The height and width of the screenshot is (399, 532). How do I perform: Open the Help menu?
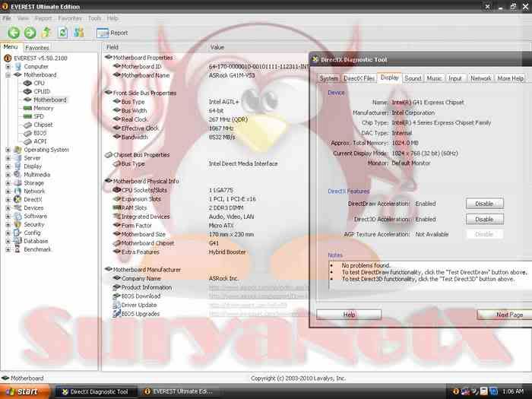click(112, 18)
